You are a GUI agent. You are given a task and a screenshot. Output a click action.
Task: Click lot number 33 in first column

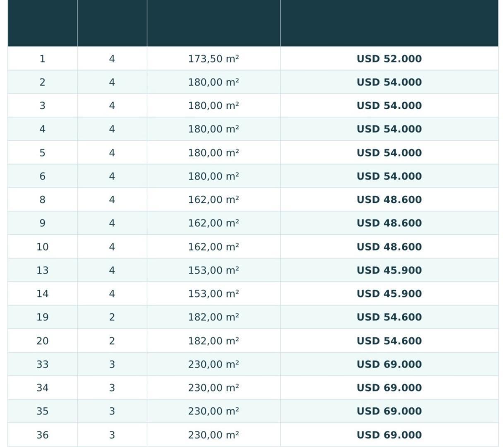click(42, 365)
